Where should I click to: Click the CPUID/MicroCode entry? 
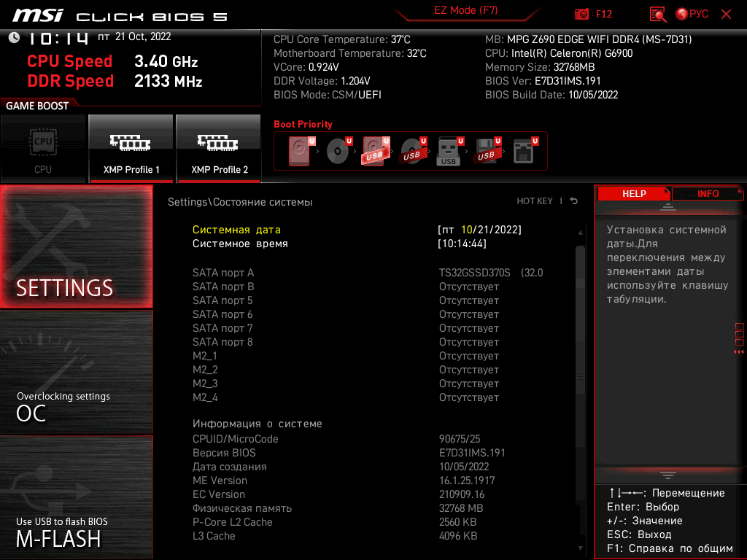tap(336, 439)
